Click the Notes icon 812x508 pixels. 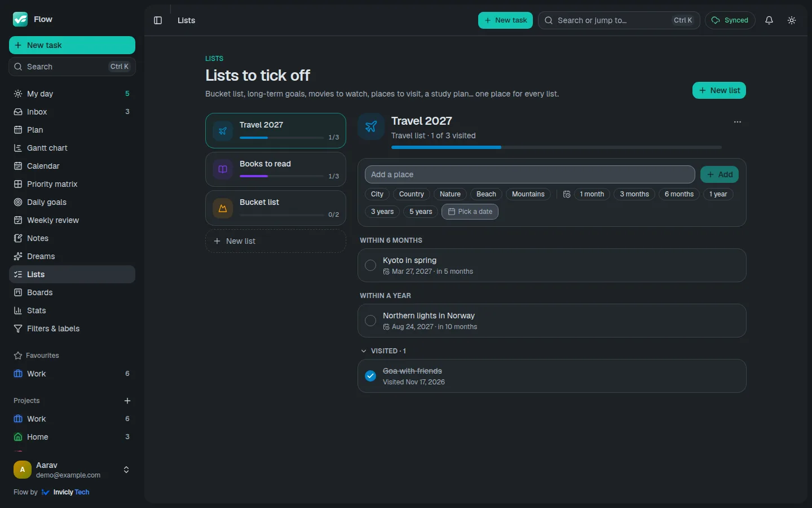(x=18, y=238)
